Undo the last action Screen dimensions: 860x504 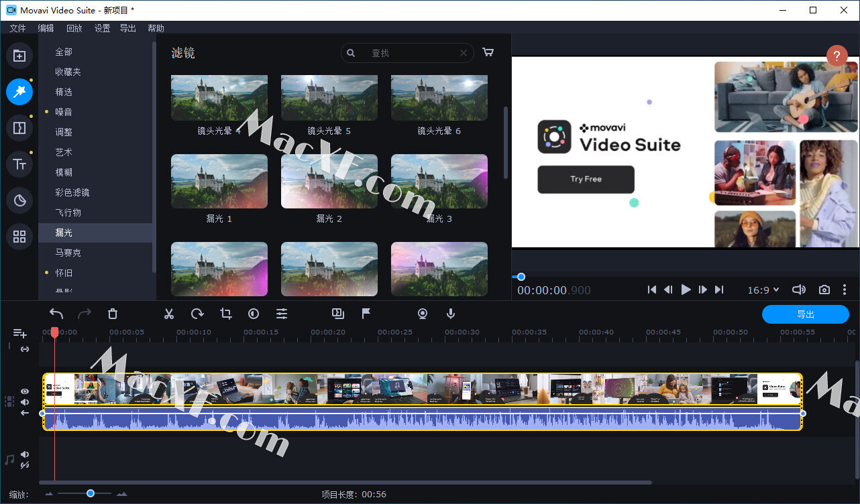(x=56, y=313)
